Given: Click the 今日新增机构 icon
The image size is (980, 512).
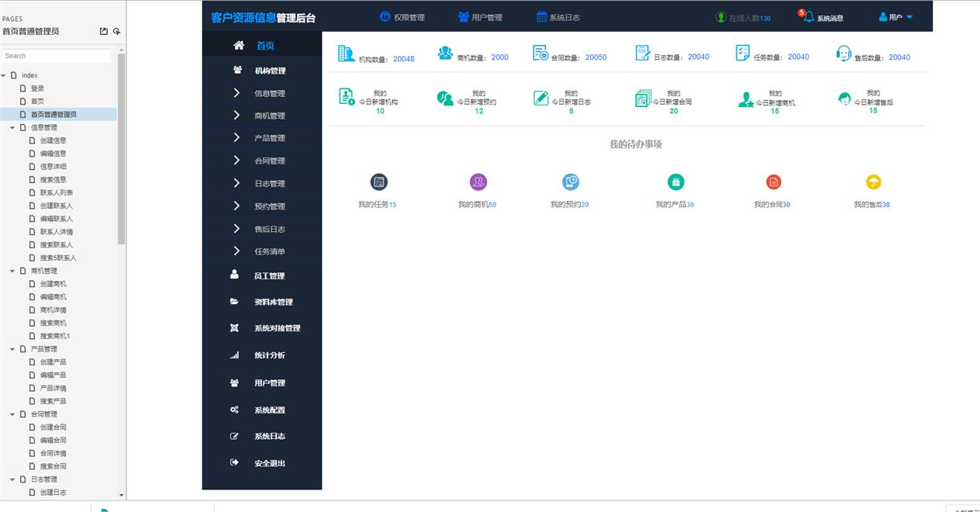Looking at the screenshot, I should (x=347, y=97).
